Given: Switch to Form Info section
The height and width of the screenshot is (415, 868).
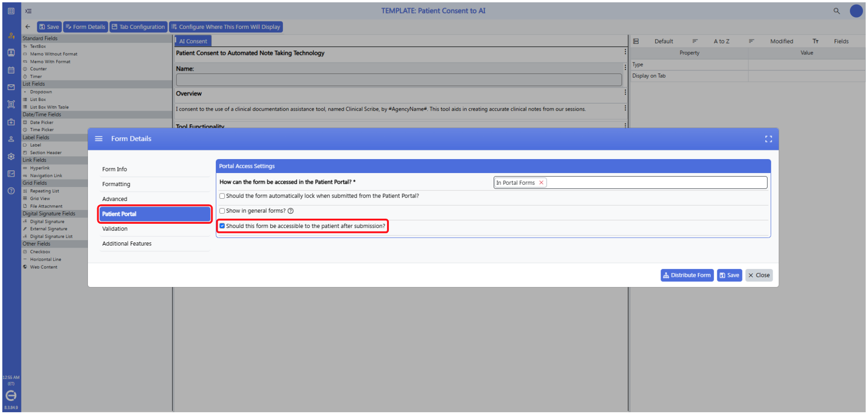Looking at the screenshot, I should click(155, 169).
